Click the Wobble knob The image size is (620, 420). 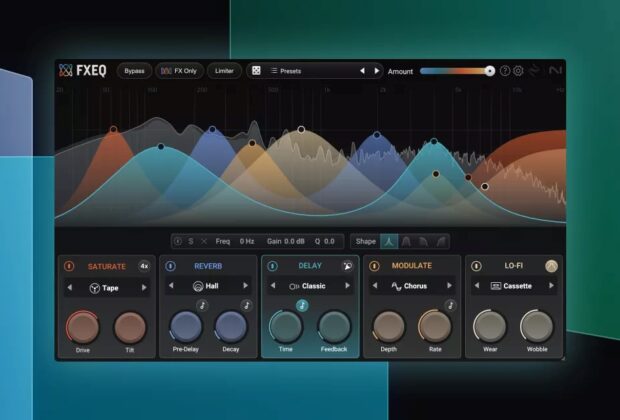point(537,327)
